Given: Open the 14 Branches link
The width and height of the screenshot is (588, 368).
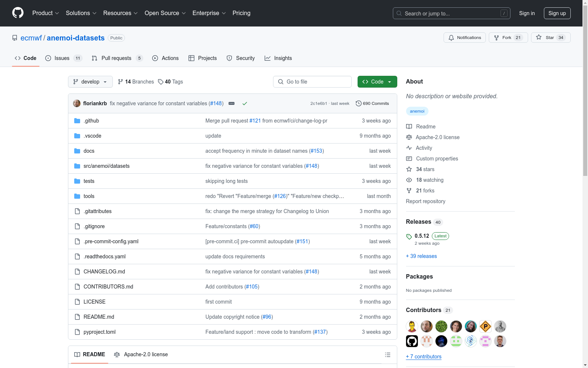Looking at the screenshot, I should pos(136,82).
